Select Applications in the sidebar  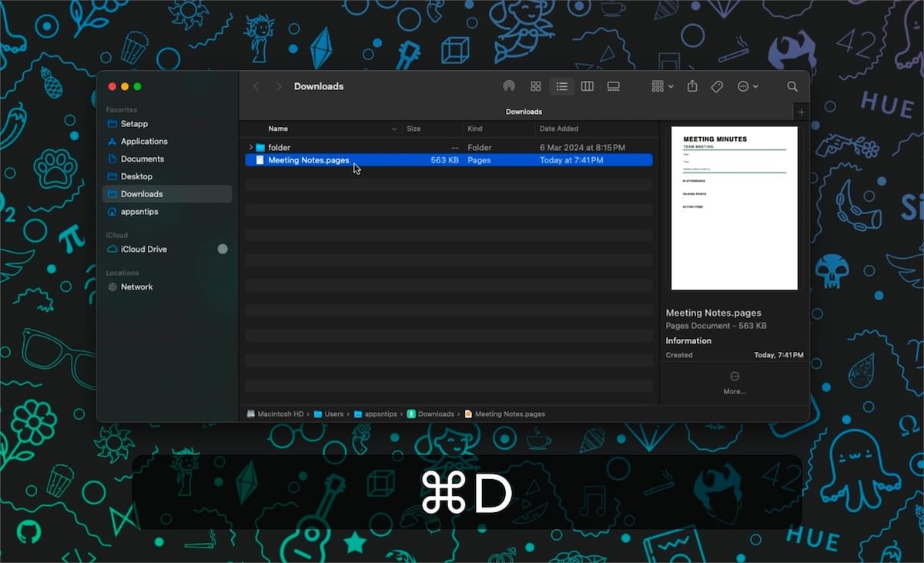144,141
